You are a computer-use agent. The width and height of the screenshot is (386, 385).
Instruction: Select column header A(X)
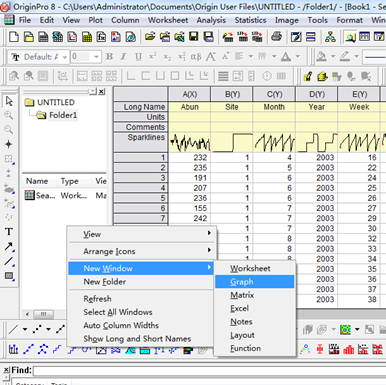(x=190, y=94)
